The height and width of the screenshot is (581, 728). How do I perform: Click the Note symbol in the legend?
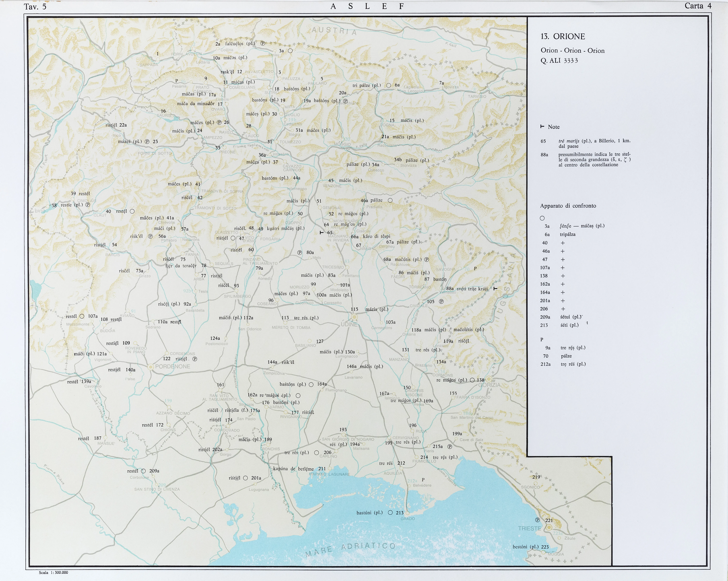542,127
